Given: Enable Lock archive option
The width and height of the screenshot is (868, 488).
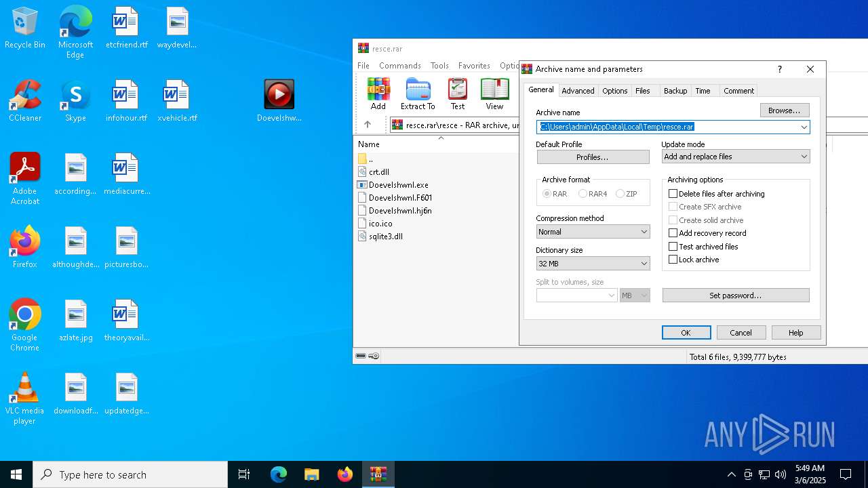Looking at the screenshot, I should 694,260.
